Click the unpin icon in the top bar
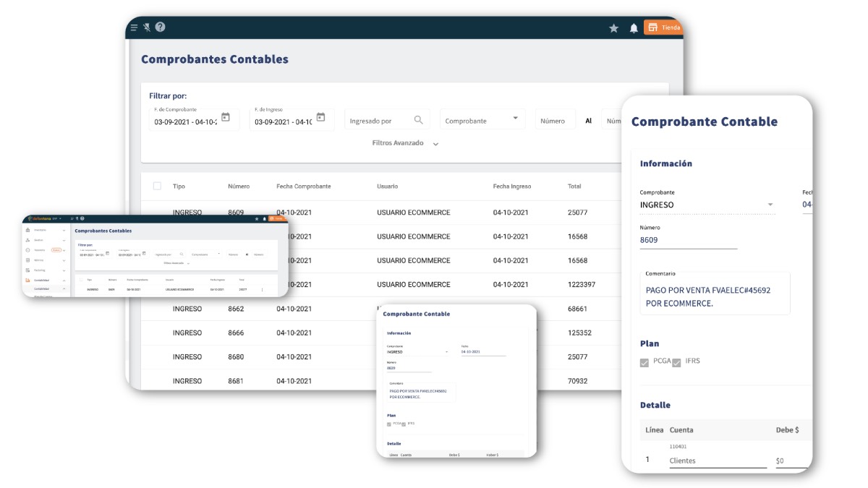This screenshot has height=488, width=868. [147, 27]
